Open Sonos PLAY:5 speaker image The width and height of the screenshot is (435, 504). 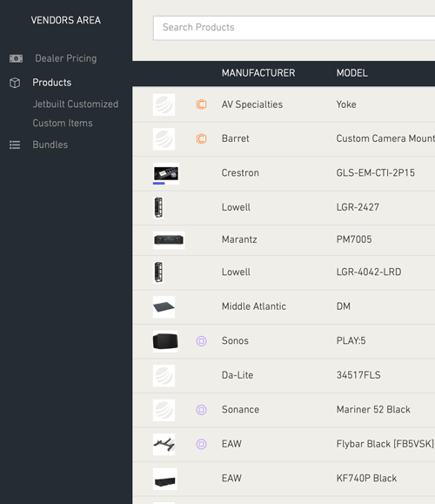click(x=165, y=341)
